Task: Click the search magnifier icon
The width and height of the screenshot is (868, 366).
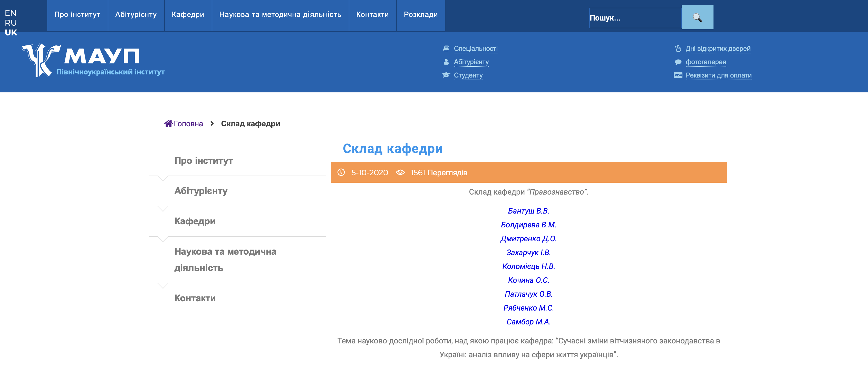Action: (697, 17)
